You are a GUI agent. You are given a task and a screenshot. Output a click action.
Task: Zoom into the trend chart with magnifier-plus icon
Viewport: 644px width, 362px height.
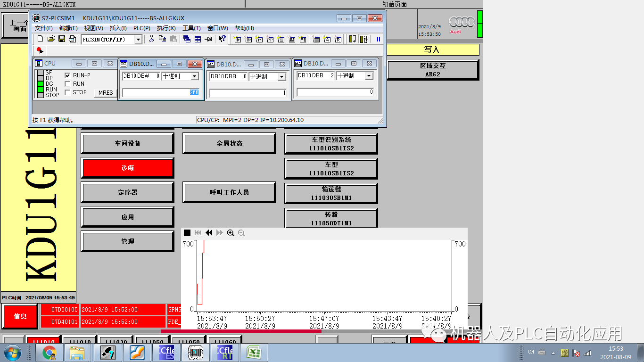coord(231,232)
